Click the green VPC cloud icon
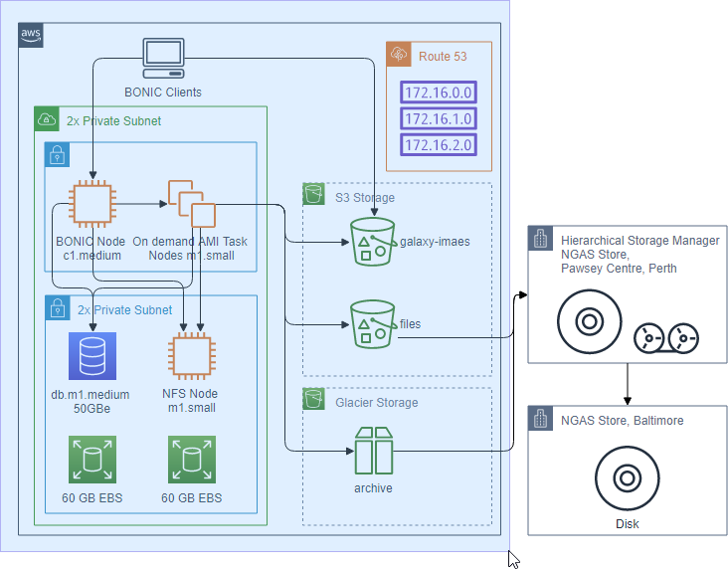This screenshot has height=569, width=728. pyautogui.click(x=47, y=119)
